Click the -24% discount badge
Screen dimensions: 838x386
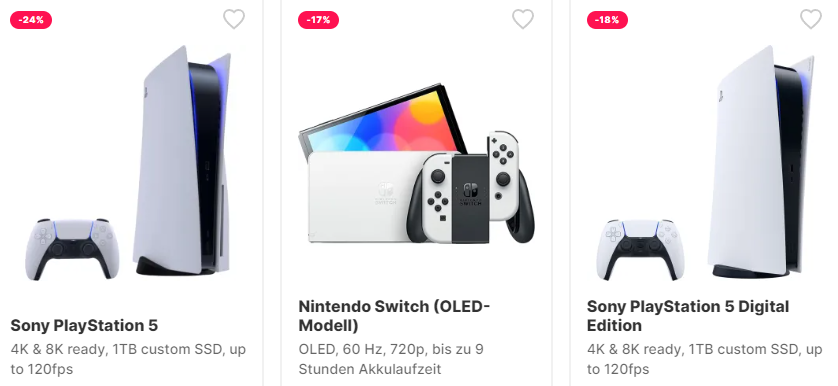point(31,20)
